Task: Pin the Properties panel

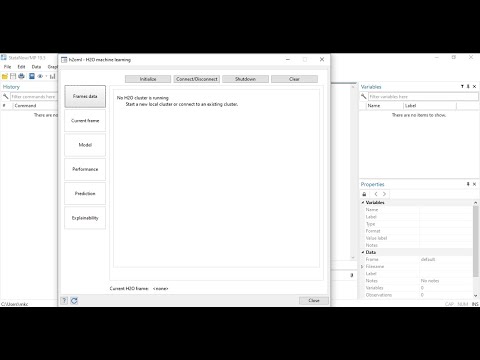Action: click(x=468, y=184)
